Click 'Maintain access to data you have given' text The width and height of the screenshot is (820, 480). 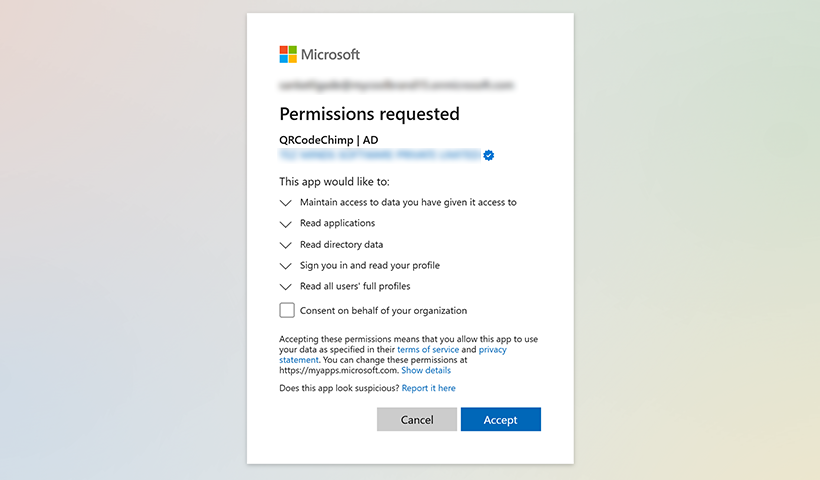408,202
